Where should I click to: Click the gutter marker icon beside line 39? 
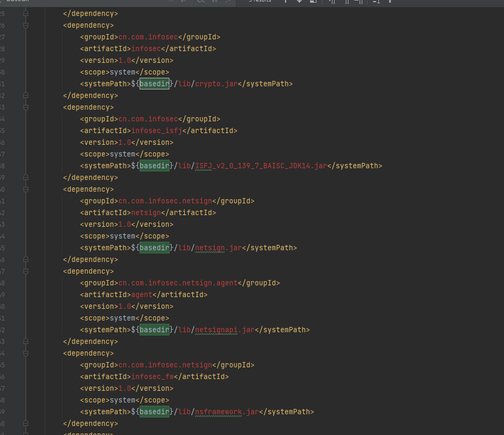[25, 177]
